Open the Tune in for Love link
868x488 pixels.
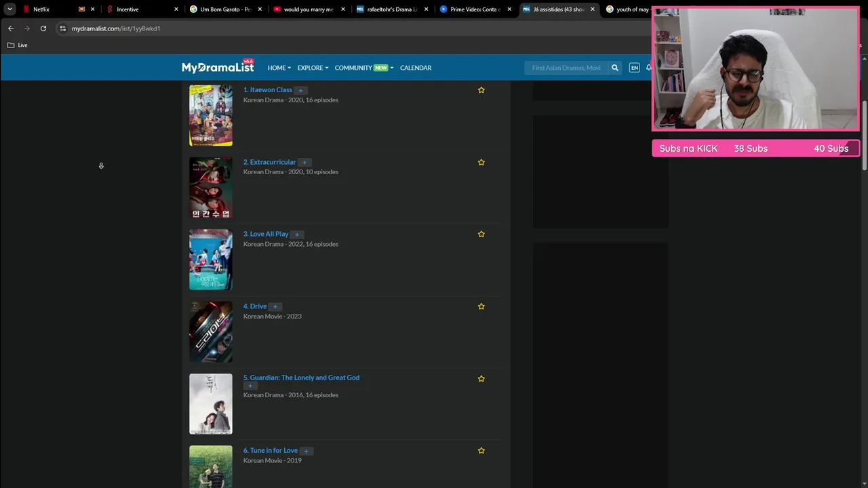click(271, 450)
